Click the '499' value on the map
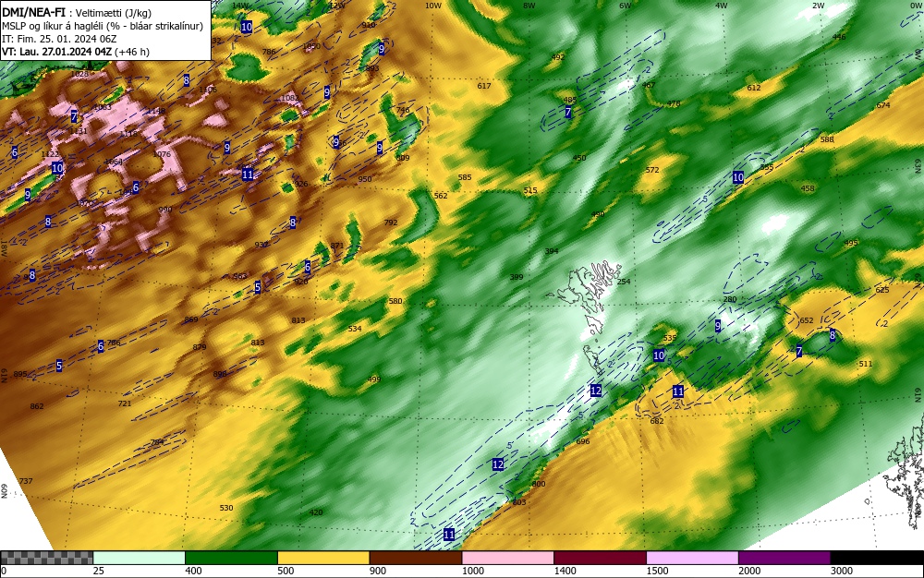This screenshot has height=578, width=924. pos(373,379)
